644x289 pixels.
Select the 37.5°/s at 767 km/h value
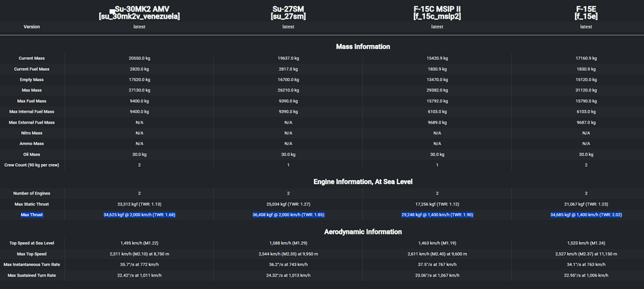pos(437,265)
